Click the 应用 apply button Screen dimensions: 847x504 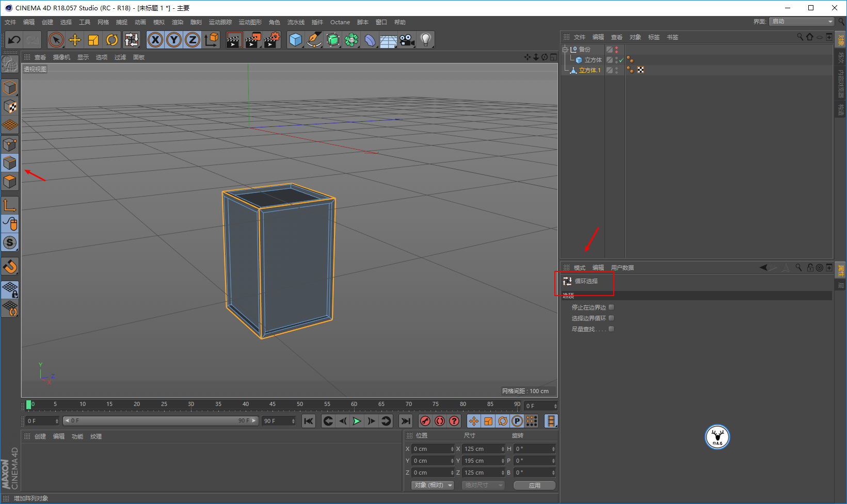(535, 485)
